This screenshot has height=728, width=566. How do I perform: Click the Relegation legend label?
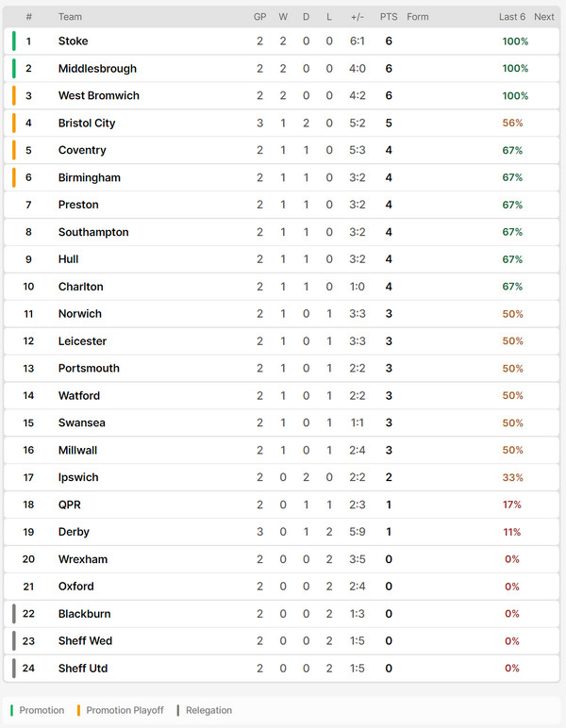[x=208, y=710]
